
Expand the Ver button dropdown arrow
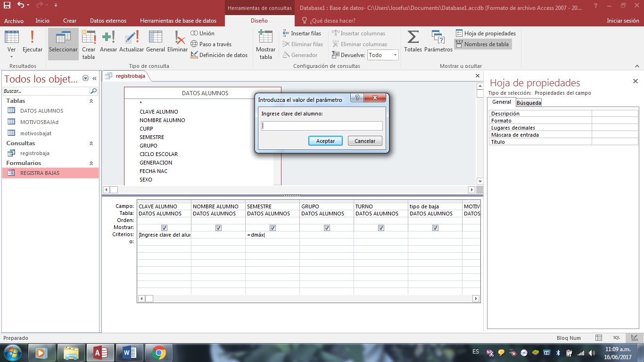[12, 58]
